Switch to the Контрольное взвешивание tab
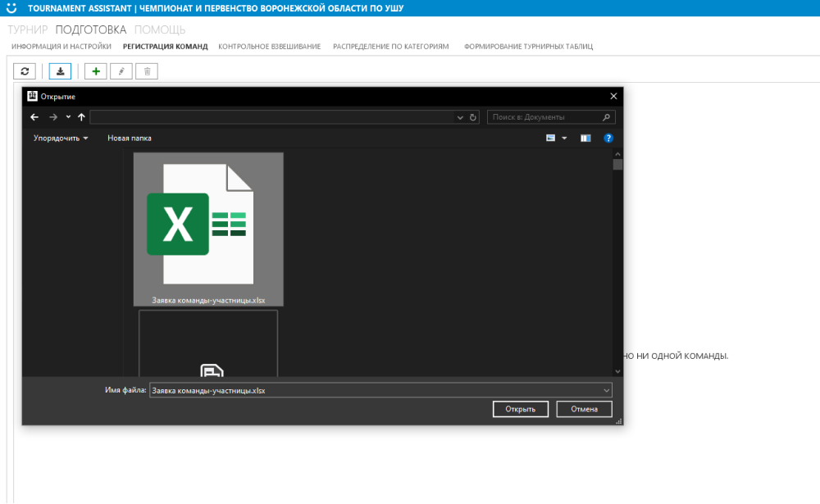Screen dimensions: 820x504 (269, 47)
